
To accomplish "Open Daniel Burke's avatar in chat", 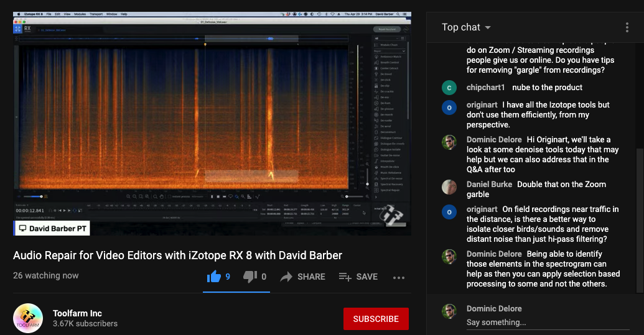I will 449,187.
